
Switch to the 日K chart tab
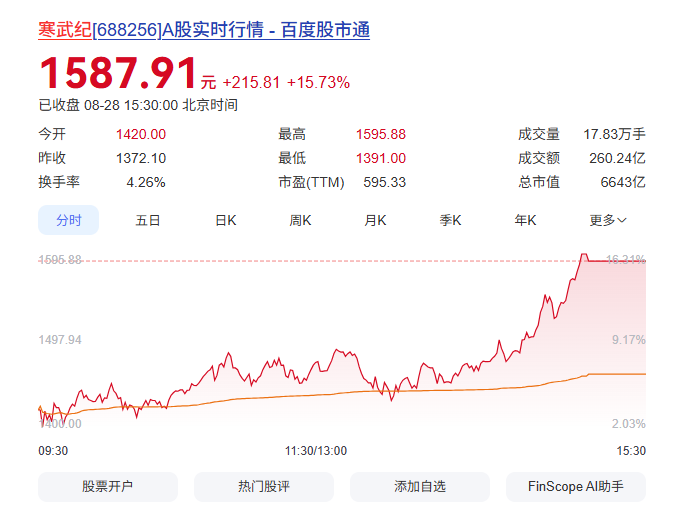[x=226, y=220]
